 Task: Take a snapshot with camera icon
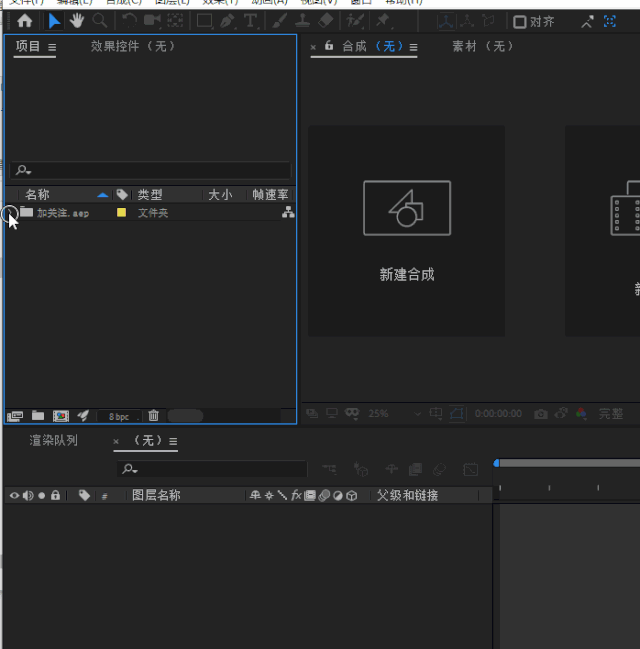pos(541,413)
